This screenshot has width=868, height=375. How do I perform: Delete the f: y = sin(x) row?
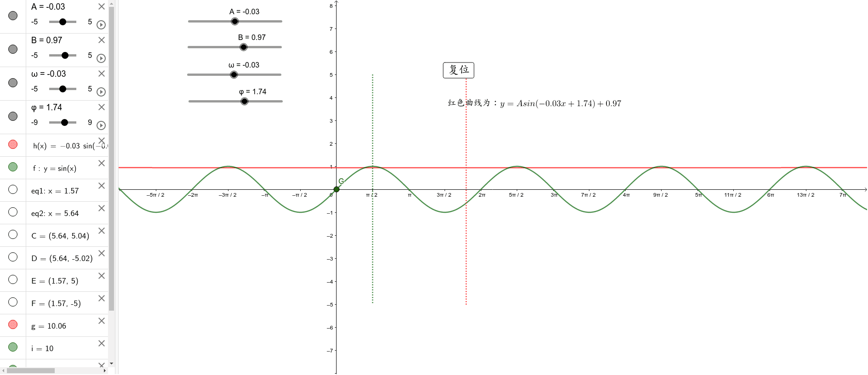[x=102, y=163]
